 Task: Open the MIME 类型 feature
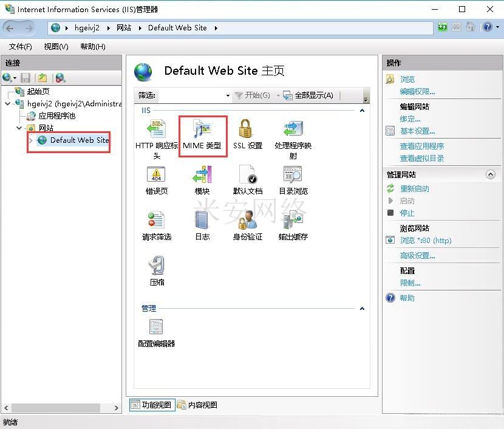pyautogui.click(x=202, y=134)
